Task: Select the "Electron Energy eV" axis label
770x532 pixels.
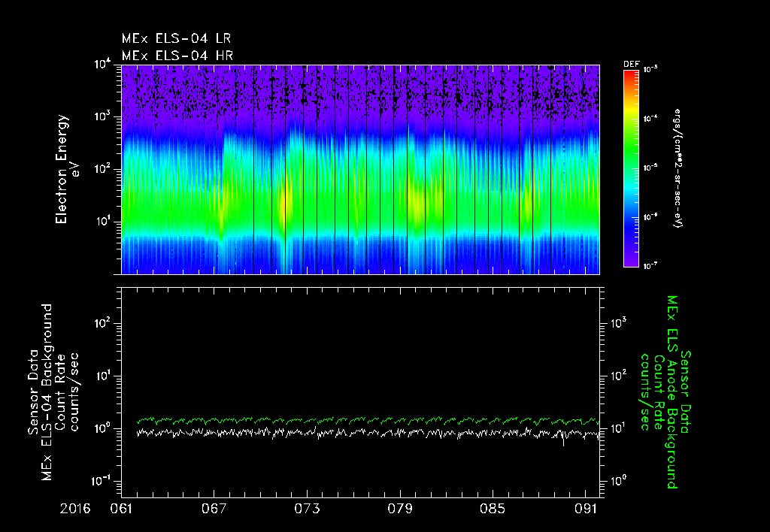Action: (x=66, y=169)
